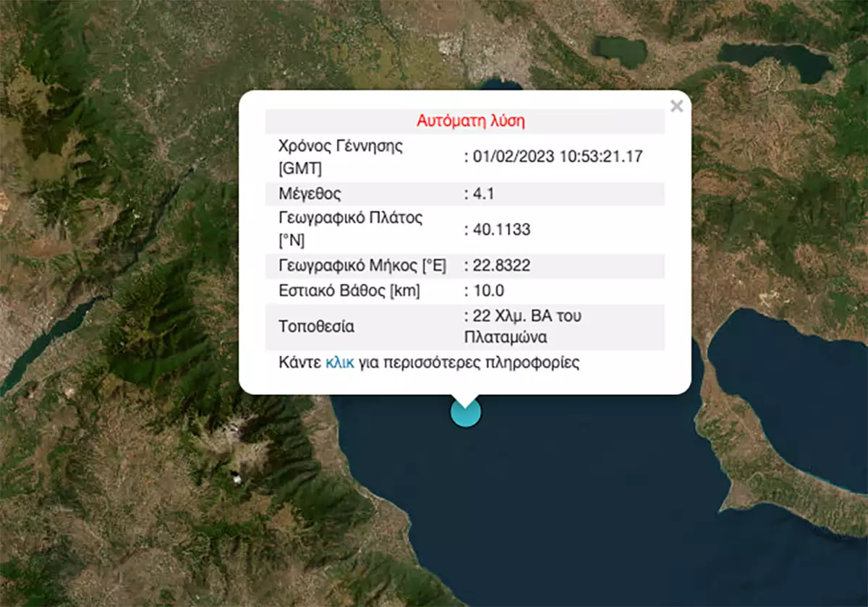
Task: Click the 'Μέγεθος' row label
Action: coord(309,193)
